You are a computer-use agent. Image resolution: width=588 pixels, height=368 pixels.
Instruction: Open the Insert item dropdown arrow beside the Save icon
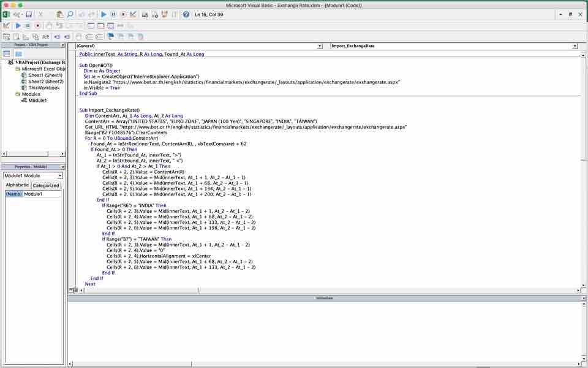pos(23,15)
